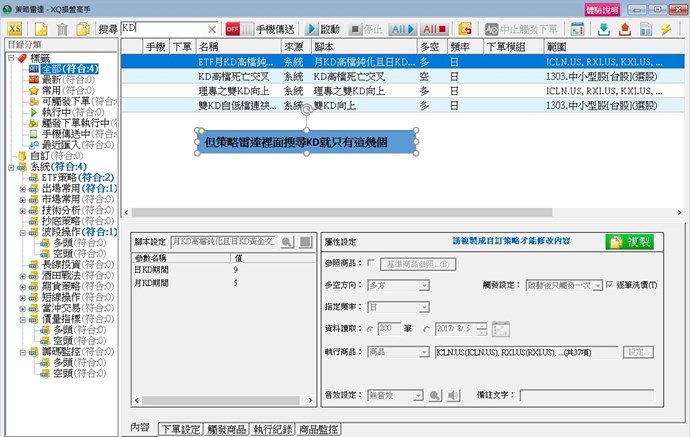This screenshot has width=690, height=437.
Task: Toggle the 逐筆洗價 checkbox
Action: pos(610,285)
